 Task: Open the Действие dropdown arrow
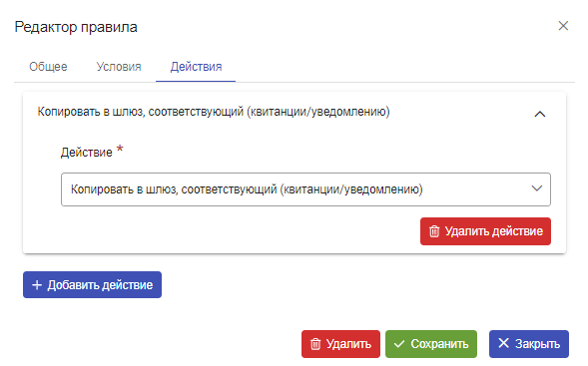click(537, 188)
